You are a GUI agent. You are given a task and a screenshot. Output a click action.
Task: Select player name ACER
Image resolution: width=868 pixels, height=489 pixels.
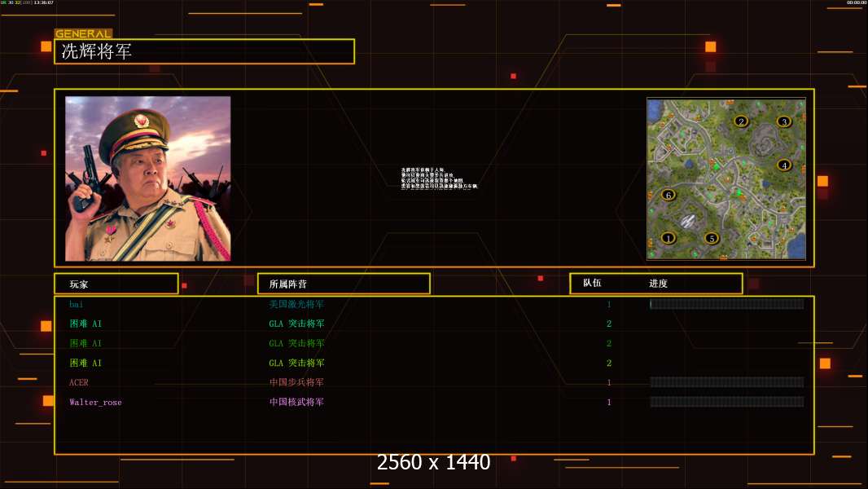click(79, 382)
